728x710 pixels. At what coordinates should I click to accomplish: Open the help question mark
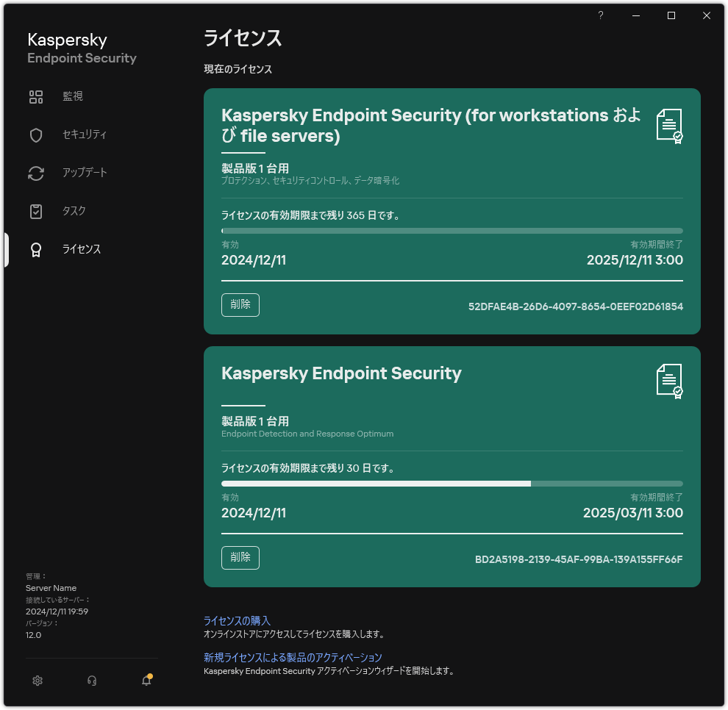click(600, 15)
